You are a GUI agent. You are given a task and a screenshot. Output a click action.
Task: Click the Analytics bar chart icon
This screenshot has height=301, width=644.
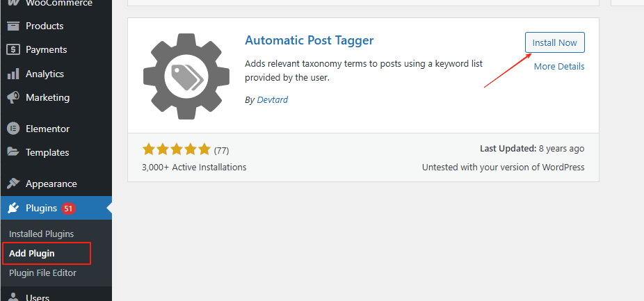point(13,74)
